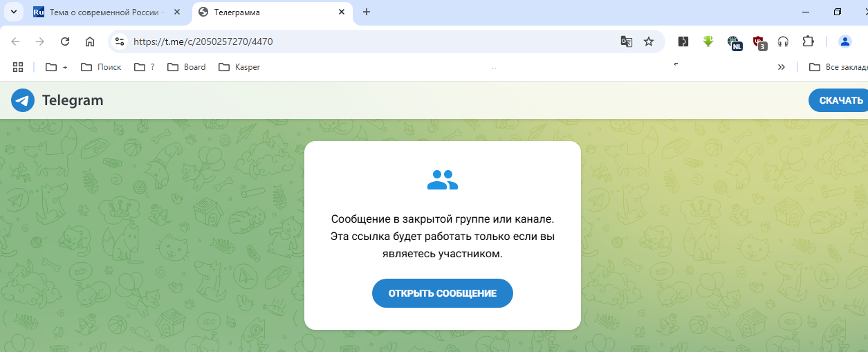868x352 pixels.
Task: Open the 'Board' bookmarks folder
Action: coord(187,67)
